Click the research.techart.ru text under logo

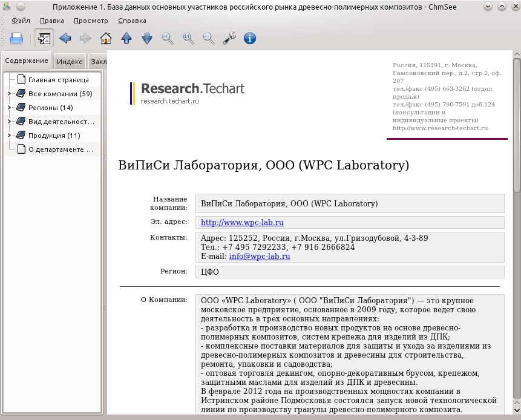coord(170,101)
